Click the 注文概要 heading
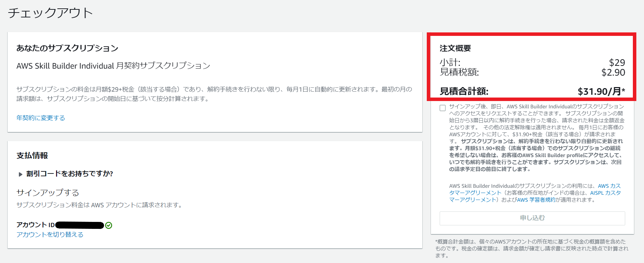644x263 pixels. point(455,48)
